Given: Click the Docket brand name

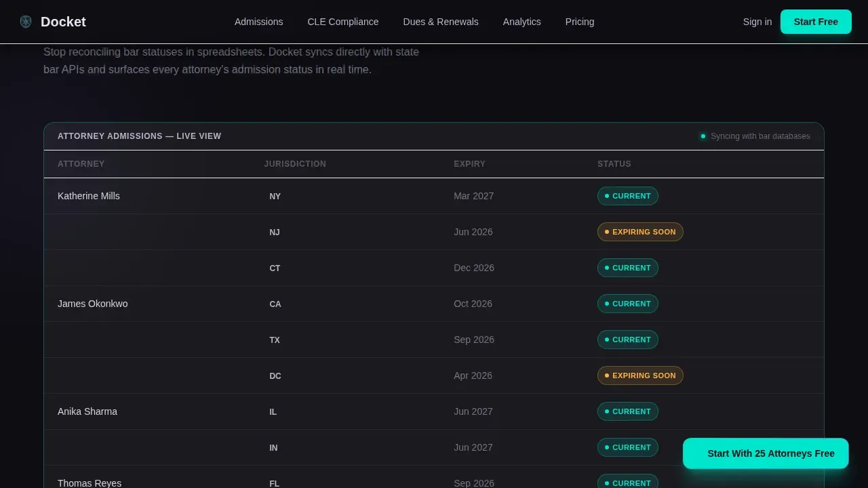Looking at the screenshot, I should pos(63,22).
